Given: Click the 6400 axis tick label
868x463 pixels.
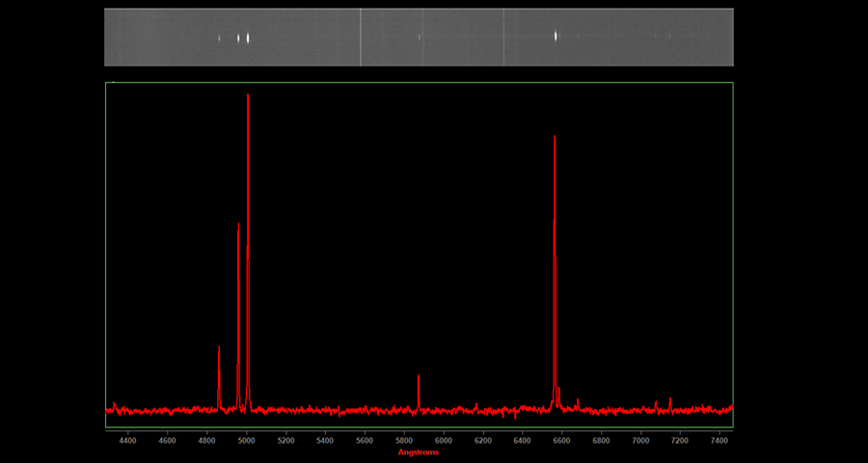Looking at the screenshot, I should tap(522, 440).
